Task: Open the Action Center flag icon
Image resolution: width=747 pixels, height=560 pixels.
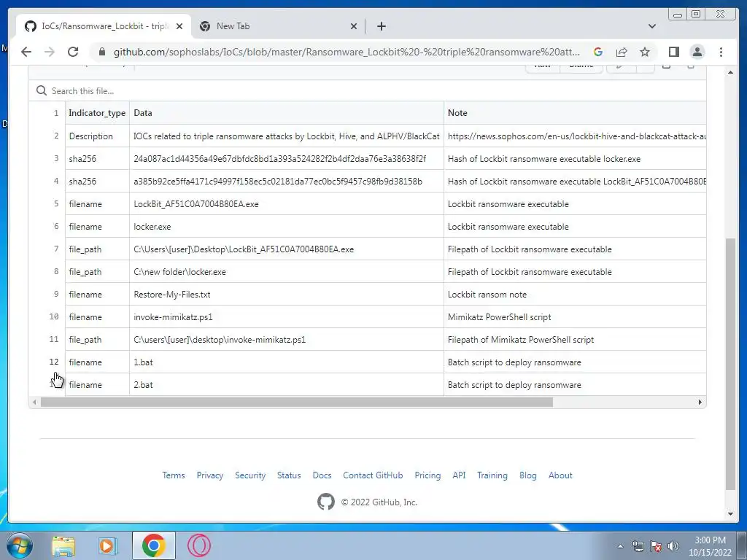Action: click(x=656, y=546)
